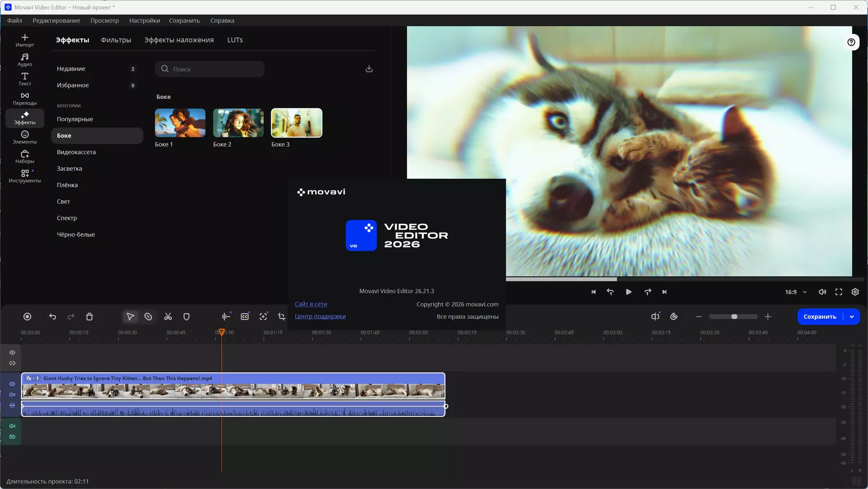The width and height of the screenshot is (868, 489).
Task: Open the Импорт section in sidebar
Action: click(24, 40)
